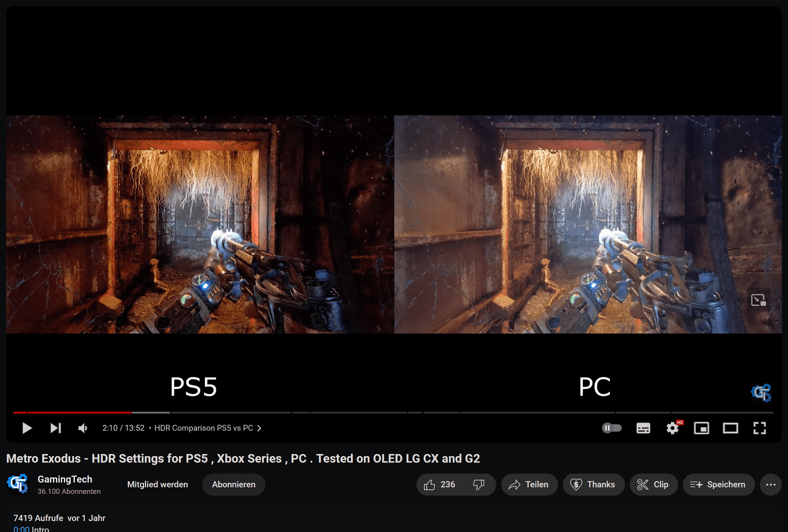Screen dimensions: 788x532
Task: Send a Thanks to the creator
Action: (593, 484)
